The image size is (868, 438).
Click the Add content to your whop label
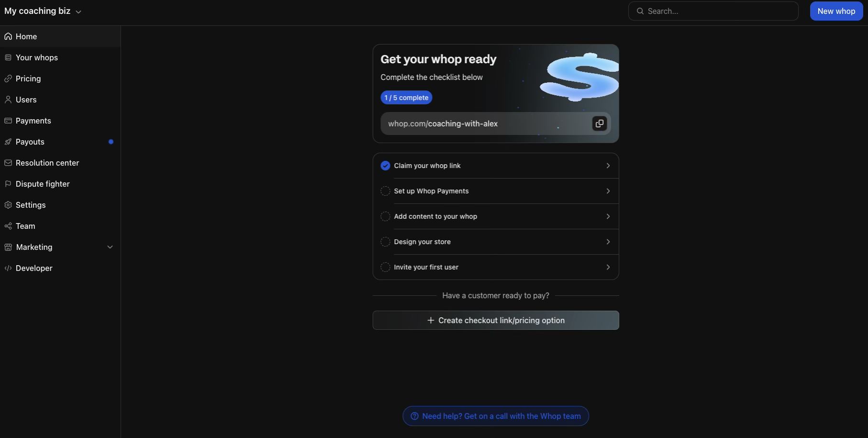pos(435,216)
